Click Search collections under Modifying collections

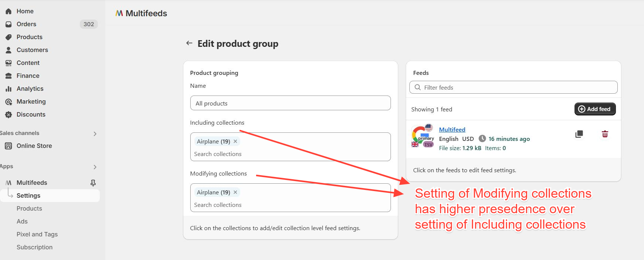point(218,205)
